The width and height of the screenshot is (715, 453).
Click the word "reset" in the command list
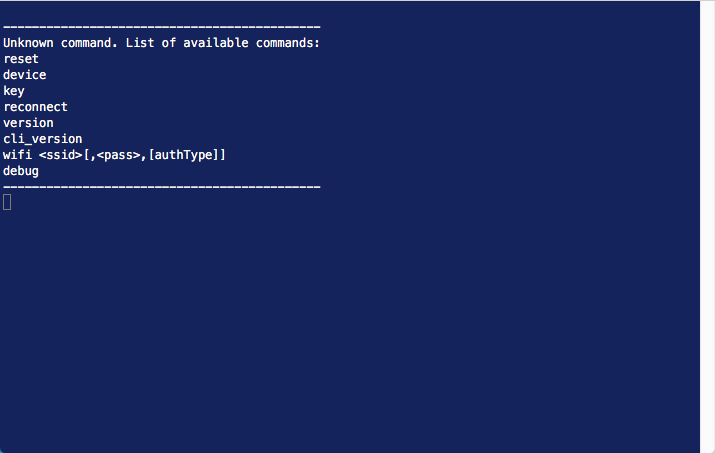[21, 59]
